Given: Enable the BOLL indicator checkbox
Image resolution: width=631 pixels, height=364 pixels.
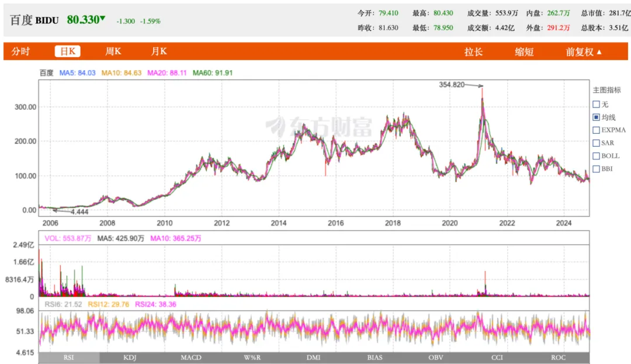Looking at the screenshot, I should (597, 156).
